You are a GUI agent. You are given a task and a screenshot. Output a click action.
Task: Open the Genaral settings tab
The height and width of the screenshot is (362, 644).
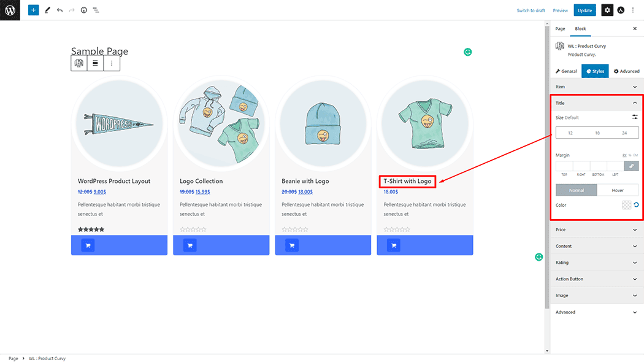(x=566, y=71)
